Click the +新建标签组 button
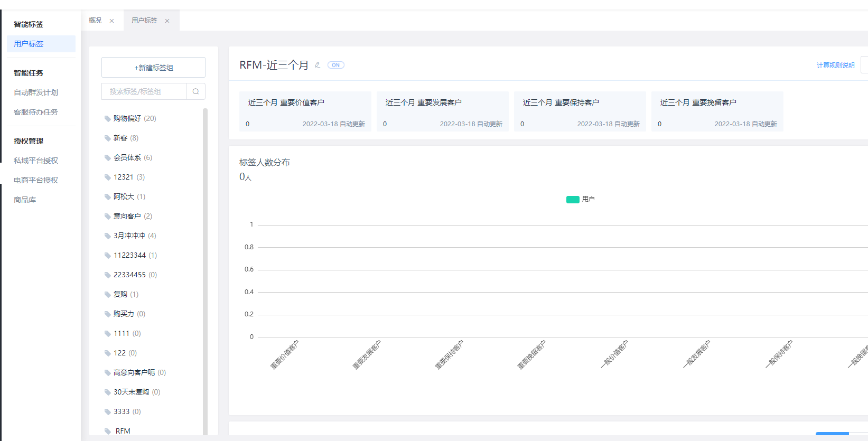Viewport: 868px width, 441px height. pos(153,68)
